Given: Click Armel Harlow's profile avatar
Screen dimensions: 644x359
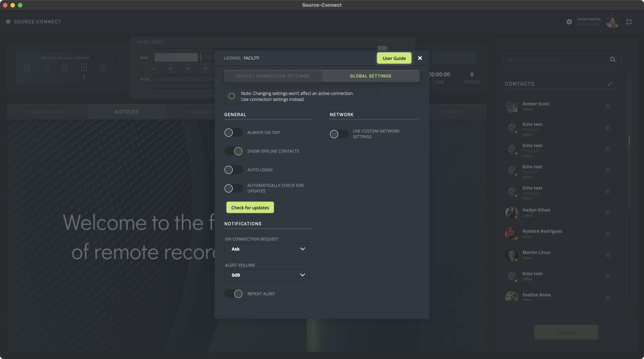Looking at the screenshot, I should point(612,22).
